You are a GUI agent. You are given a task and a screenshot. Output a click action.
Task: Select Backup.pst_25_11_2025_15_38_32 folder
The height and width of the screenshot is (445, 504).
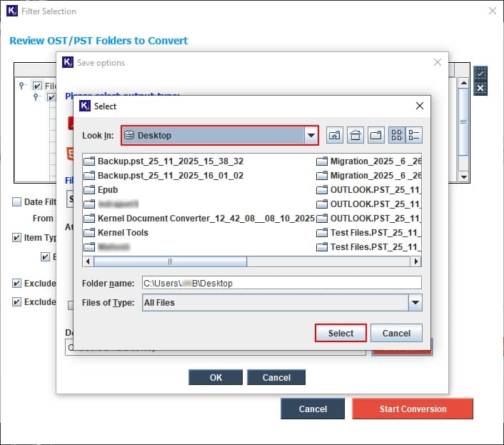tap(170, 161)
